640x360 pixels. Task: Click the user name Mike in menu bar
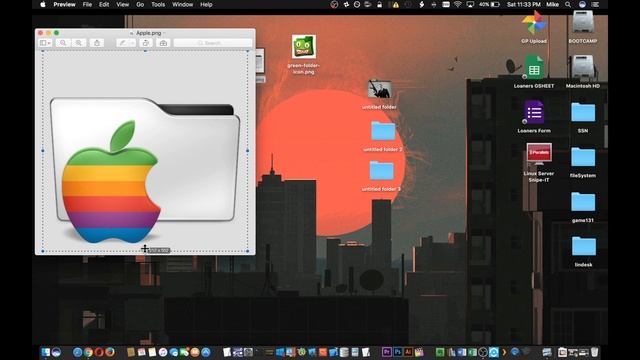click(553, 4)
